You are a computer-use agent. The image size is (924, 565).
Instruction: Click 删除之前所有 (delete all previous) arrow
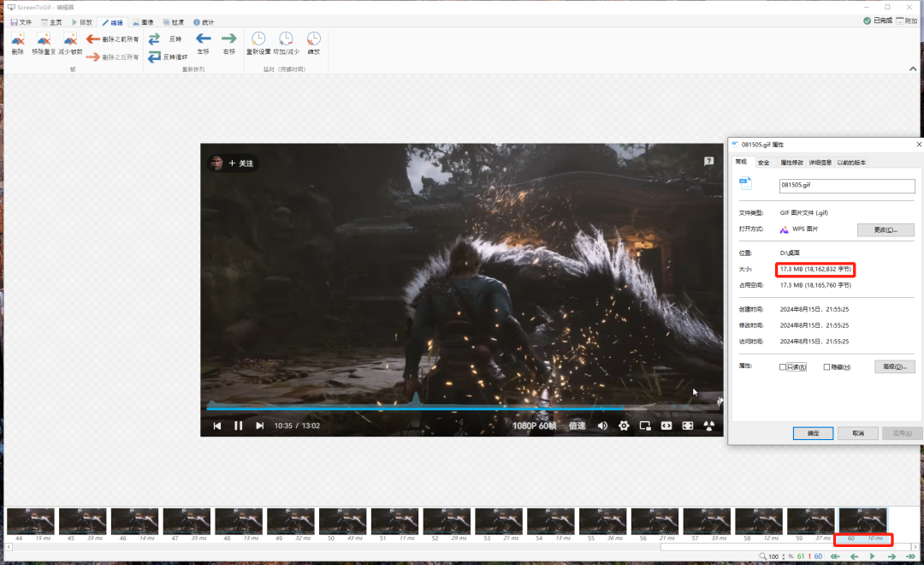[x=93, y=39]
